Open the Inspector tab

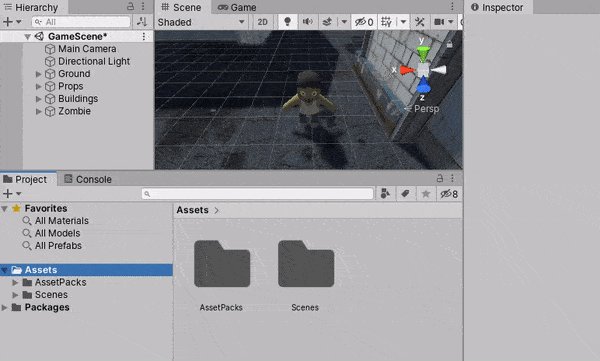point(497,7)
